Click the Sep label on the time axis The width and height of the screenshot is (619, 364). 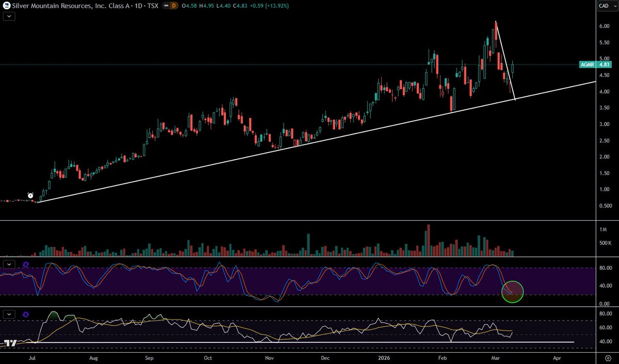click(x=149, y=357)
